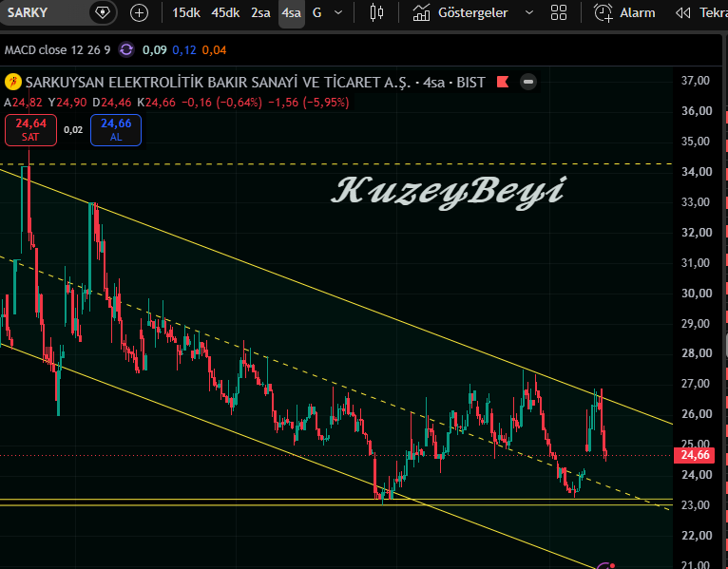Click the blue MACD value 0,12
The image size is (728, 569).
tap(183, 50)
